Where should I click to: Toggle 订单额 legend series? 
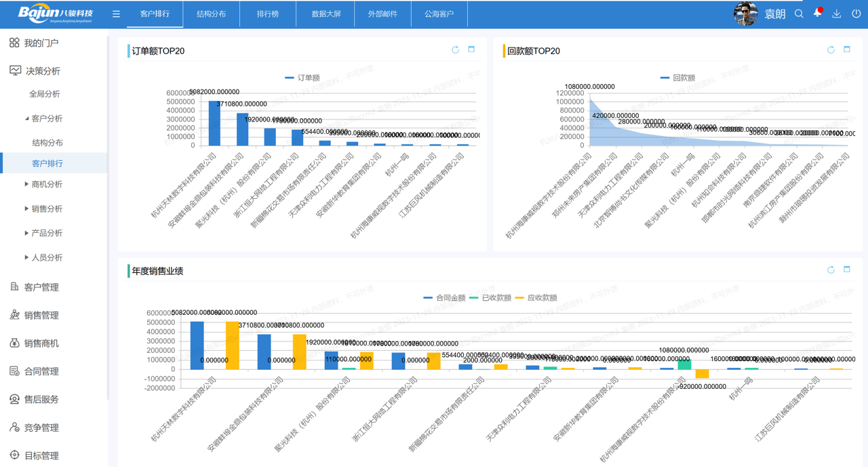coord(302,78)
